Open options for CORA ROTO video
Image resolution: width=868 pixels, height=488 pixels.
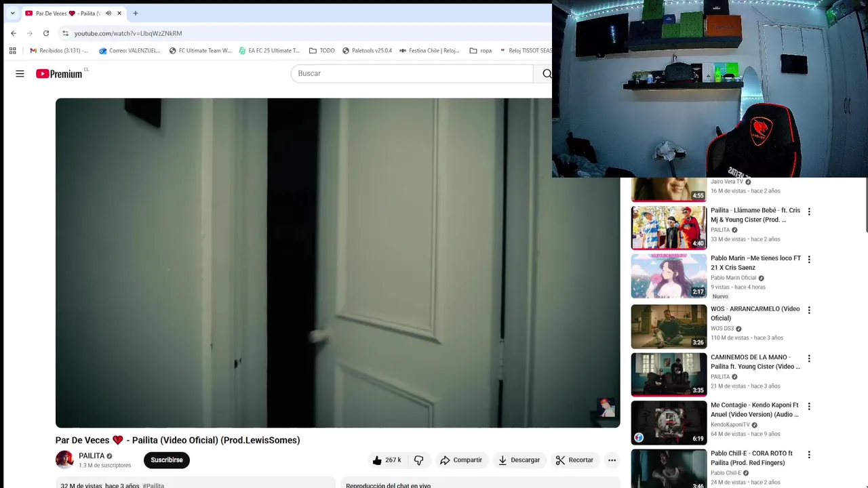click(809, 455)
